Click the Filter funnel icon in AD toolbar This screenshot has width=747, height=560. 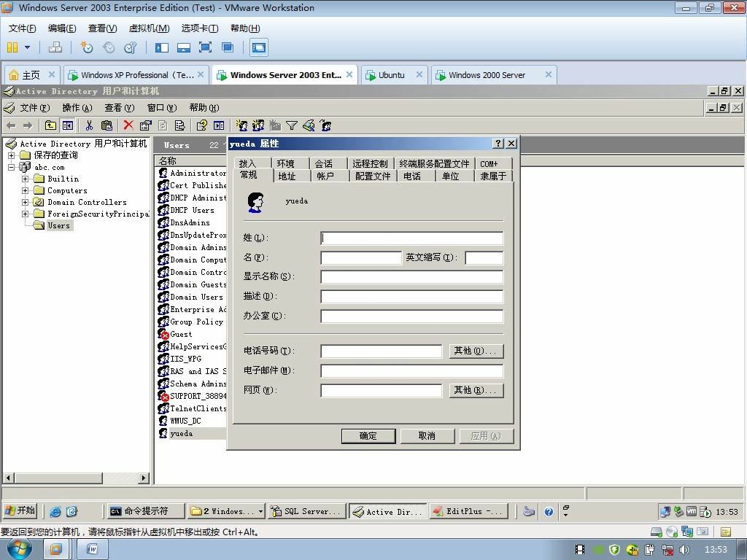(292, 125)
